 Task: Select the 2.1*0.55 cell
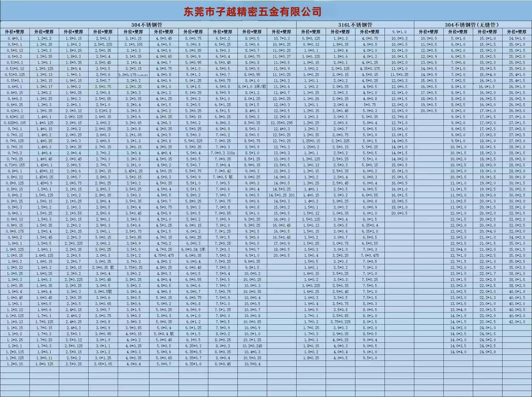74,213
